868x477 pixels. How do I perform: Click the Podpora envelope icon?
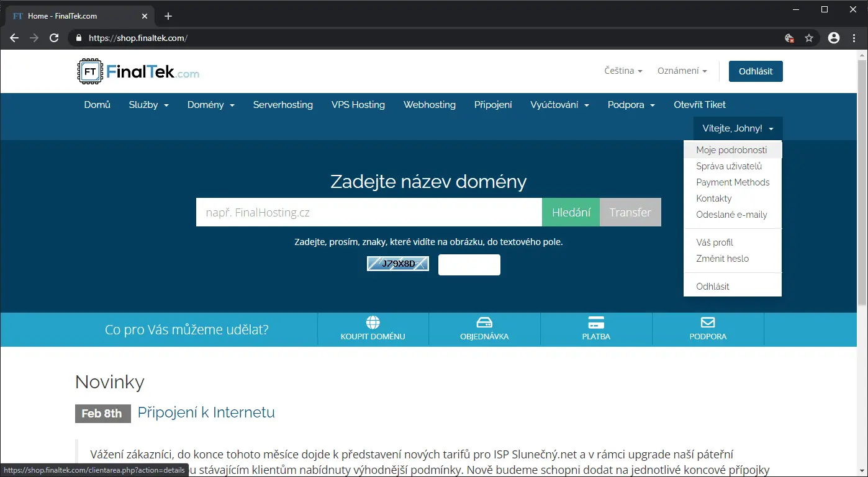click(x=708, y=323)
